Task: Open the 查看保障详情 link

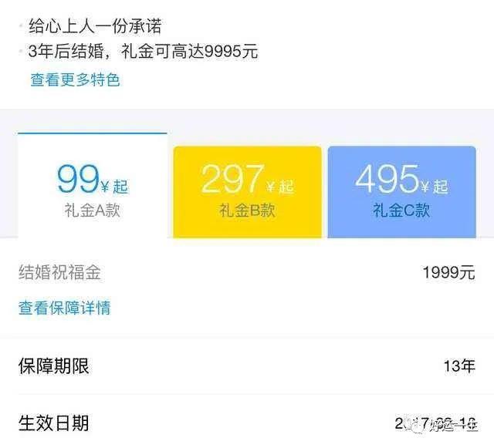Action: click(x=65, y=308)
